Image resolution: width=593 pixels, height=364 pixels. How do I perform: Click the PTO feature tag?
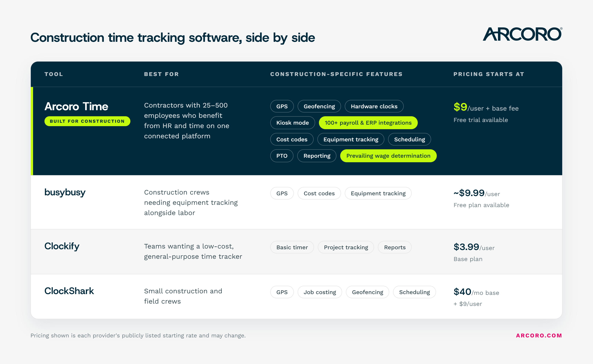[282, 156]
